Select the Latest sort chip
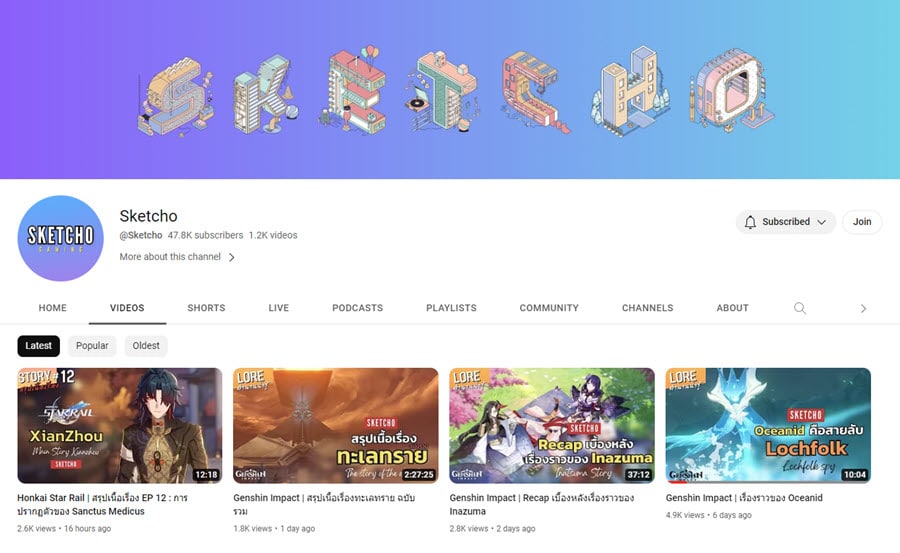 click(x=38, y=346)
